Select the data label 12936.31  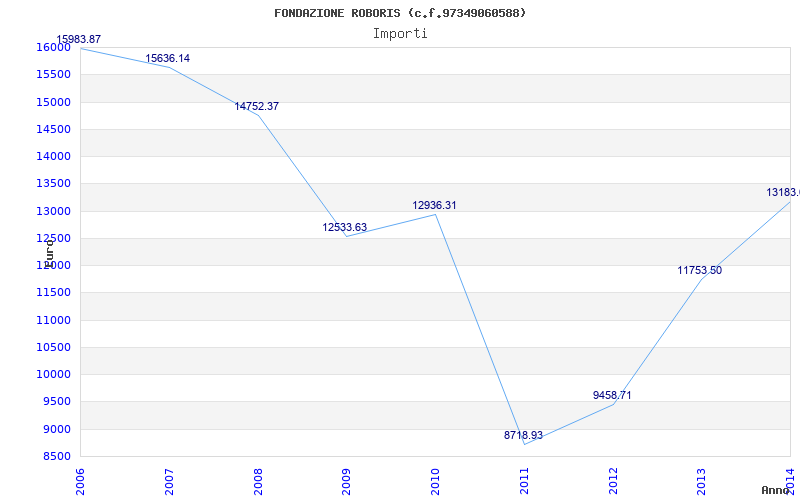pos(434,205)
